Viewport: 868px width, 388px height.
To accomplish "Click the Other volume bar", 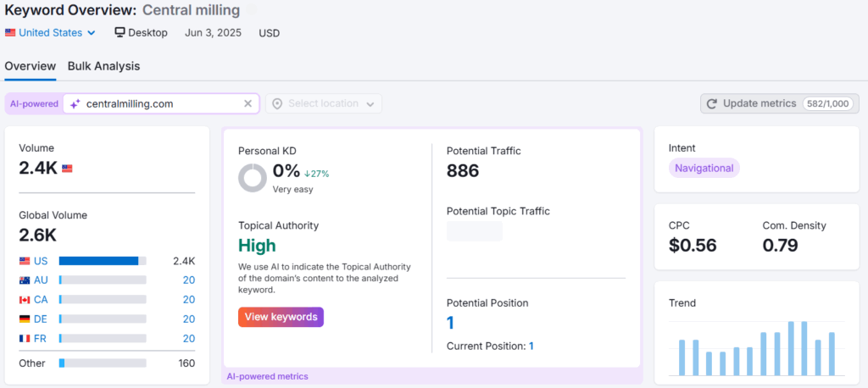I will point(103,363).
